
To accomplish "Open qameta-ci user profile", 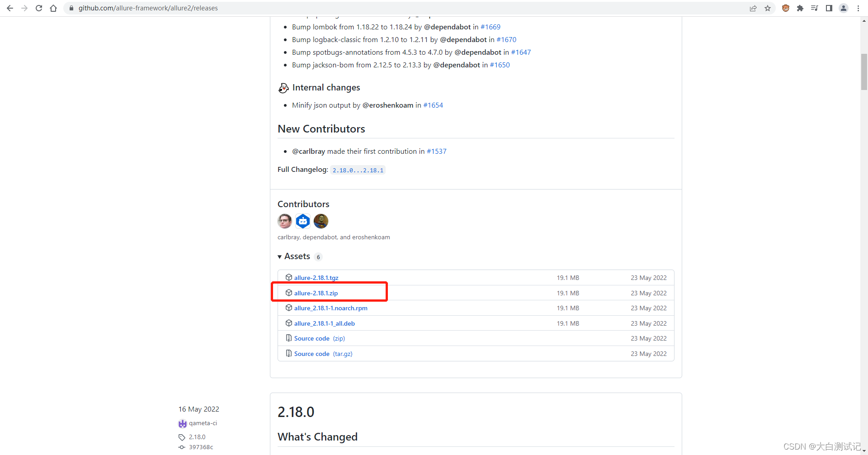I will pos(203,423).
